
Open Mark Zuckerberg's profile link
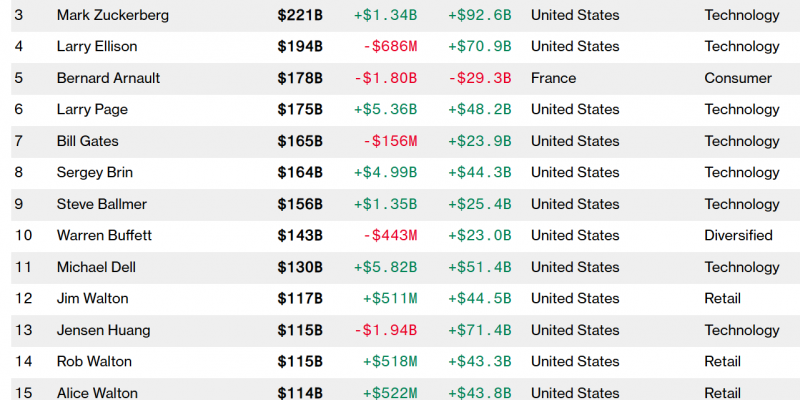(113, 15)
